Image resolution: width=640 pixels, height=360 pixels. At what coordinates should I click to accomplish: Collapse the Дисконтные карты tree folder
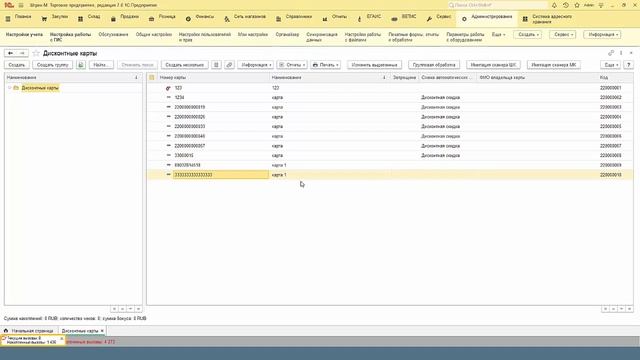9,88
